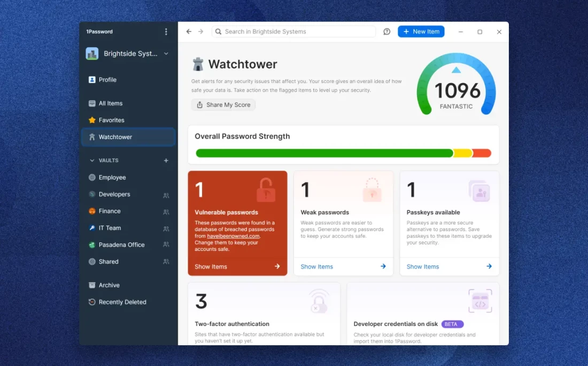Click the Developers vault shared people icon
Screen dimensions: 588x366
tap(166, 195)
